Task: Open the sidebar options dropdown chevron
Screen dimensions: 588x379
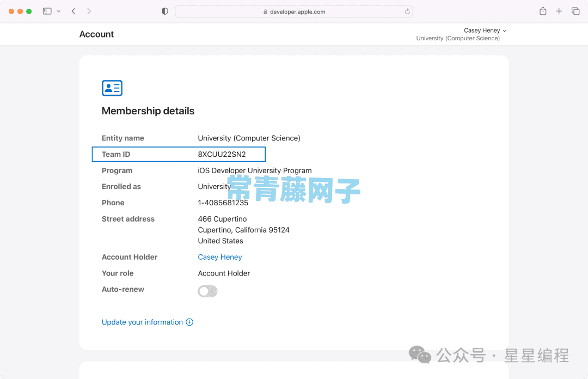Action: (58, 11)
